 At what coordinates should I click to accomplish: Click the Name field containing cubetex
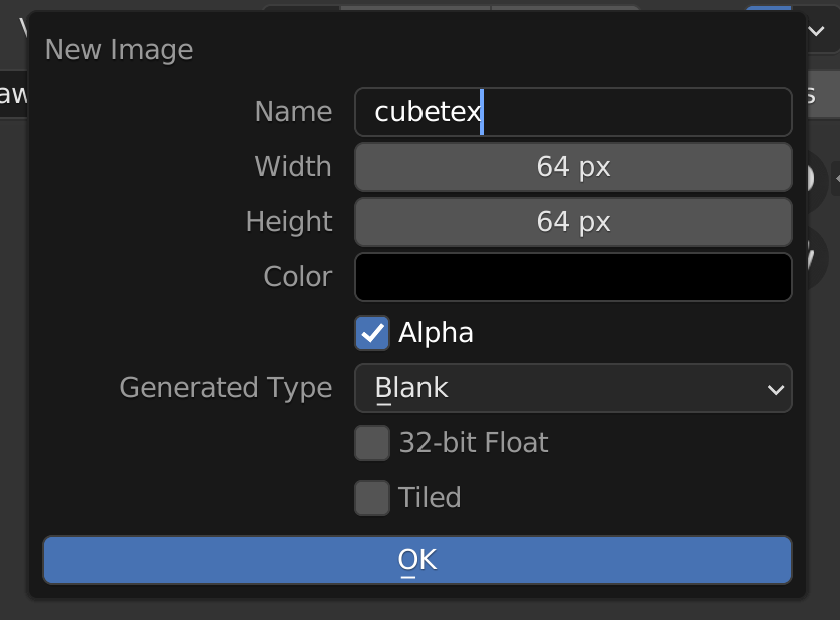pos(572,112)
